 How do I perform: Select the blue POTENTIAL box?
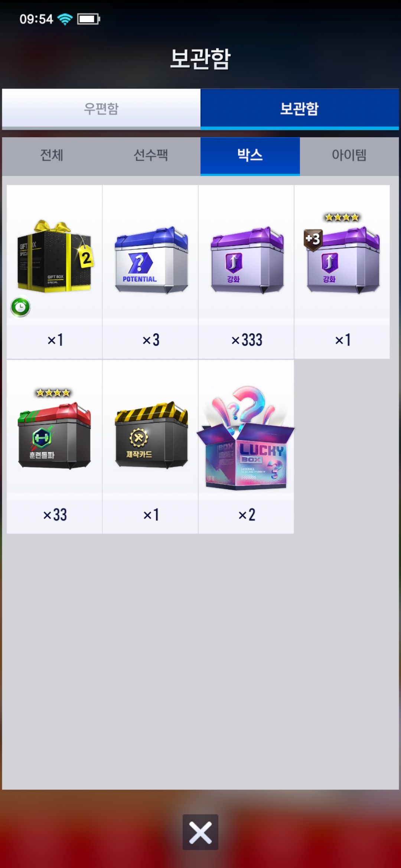(151, 260)
